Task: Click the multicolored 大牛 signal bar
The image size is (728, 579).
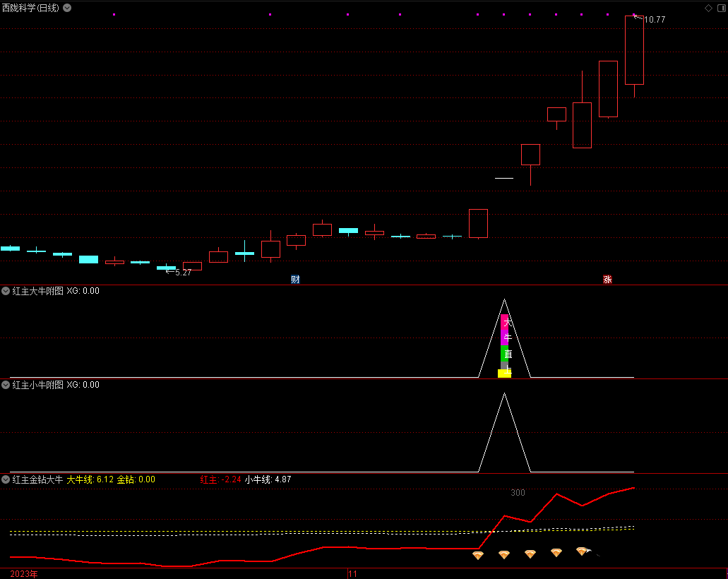Action: pyautogui.click(x=504, y=346)
